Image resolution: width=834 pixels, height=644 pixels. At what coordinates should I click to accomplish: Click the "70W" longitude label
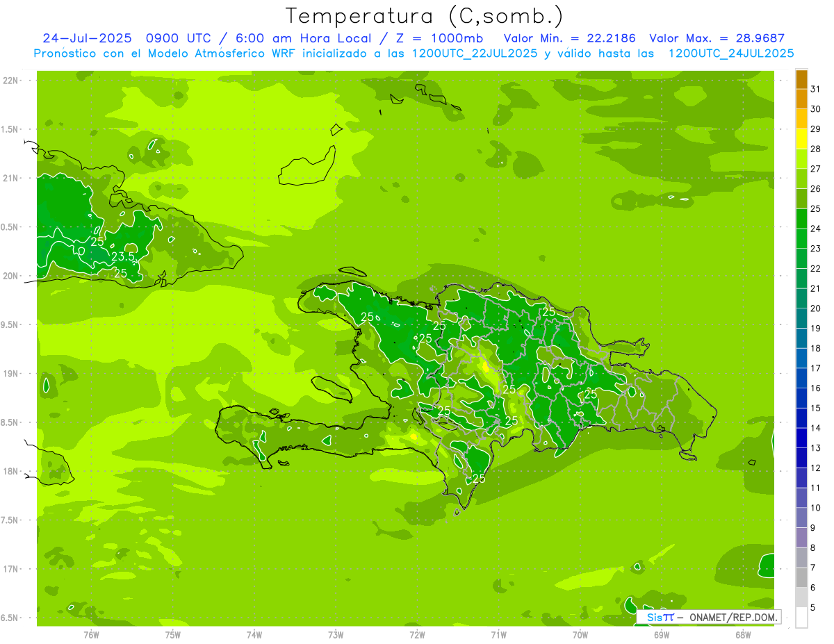[x=580, y=635]
